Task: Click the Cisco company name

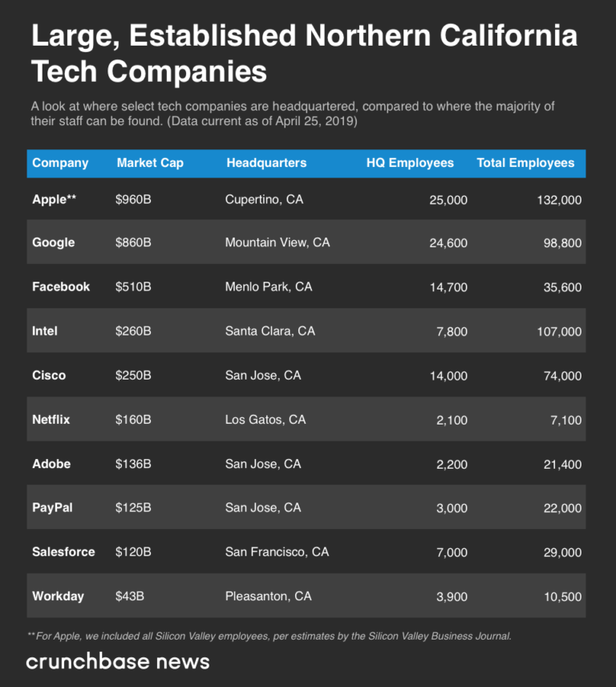Action: pyautogui.click(x=49, y=375)
